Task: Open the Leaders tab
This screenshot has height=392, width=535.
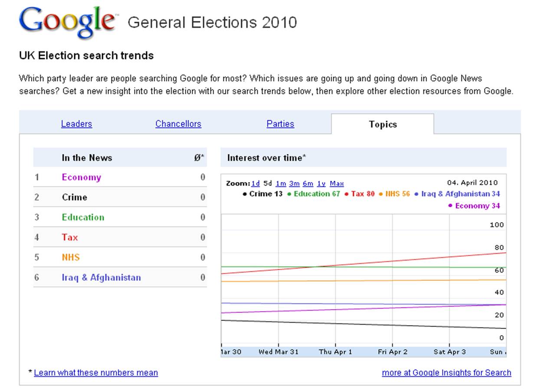Action: point(76,124)
